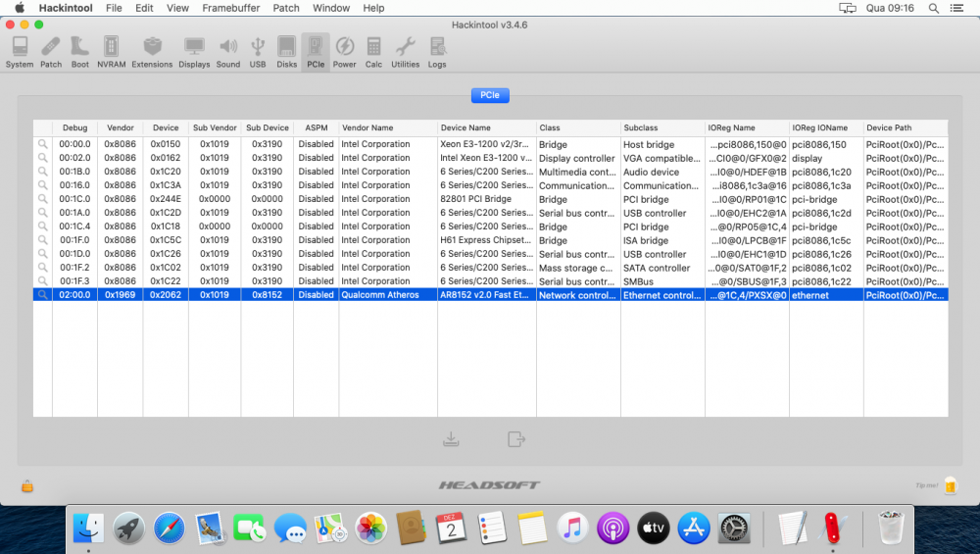
Task: Open the Boot toolbar section
Action: click(80, 53)
